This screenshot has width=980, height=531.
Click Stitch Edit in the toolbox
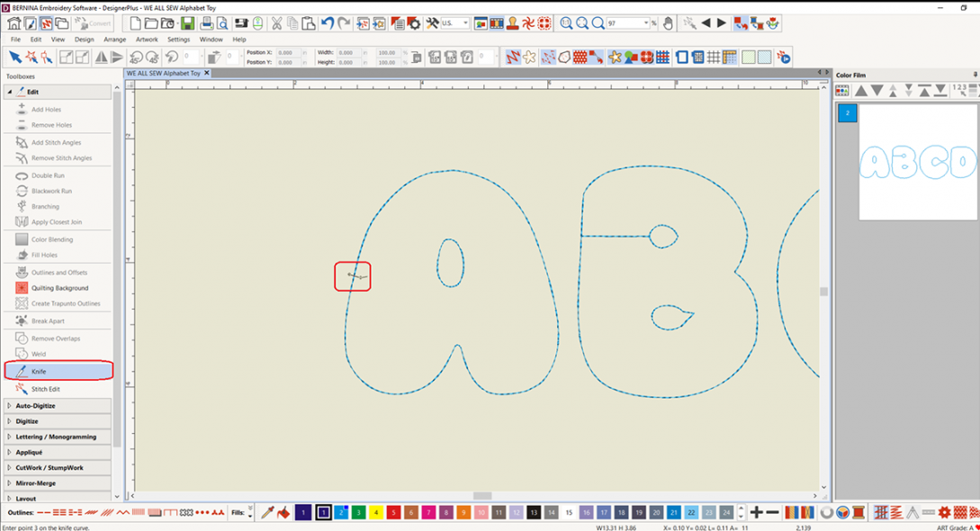(46, 389)
